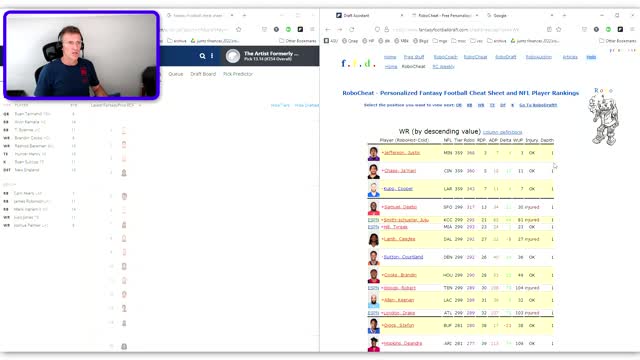Click ESPN link beside Drake London

coord(373,313)
